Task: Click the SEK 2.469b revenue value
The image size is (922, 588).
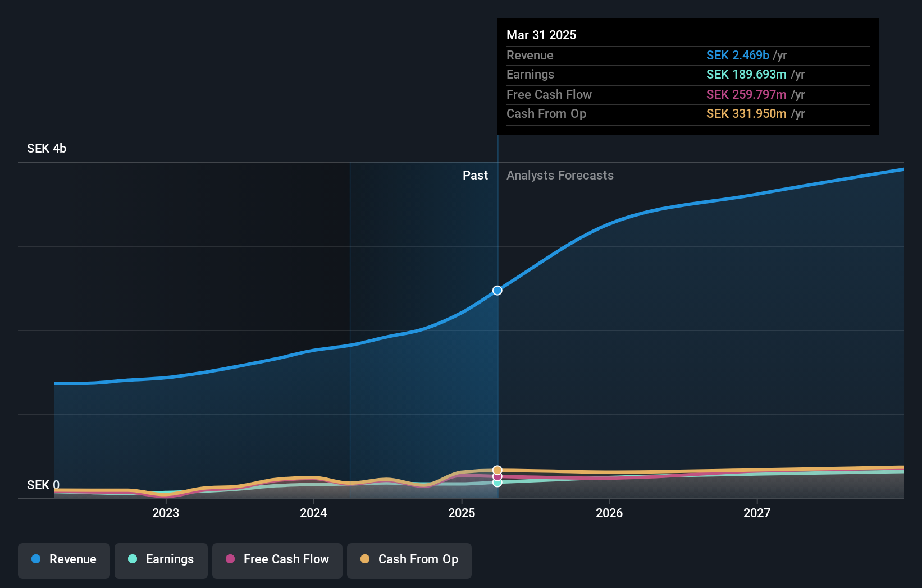Action: point(738,55)
